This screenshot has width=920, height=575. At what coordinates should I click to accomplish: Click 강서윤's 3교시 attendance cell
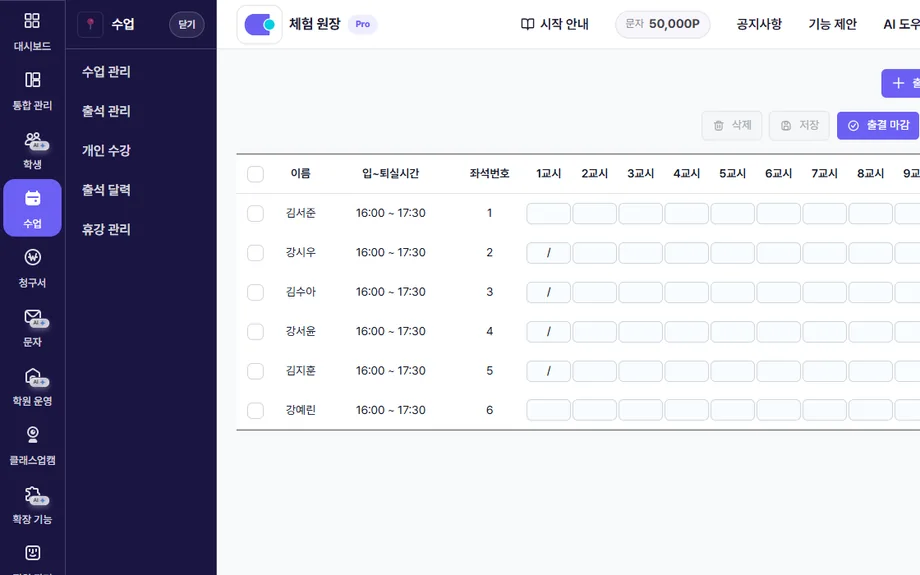[641, 332]
